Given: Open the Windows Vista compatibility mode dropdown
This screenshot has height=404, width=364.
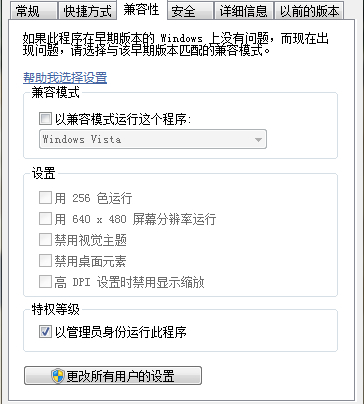Looking at the screenshot, I should tap(153, 139).
